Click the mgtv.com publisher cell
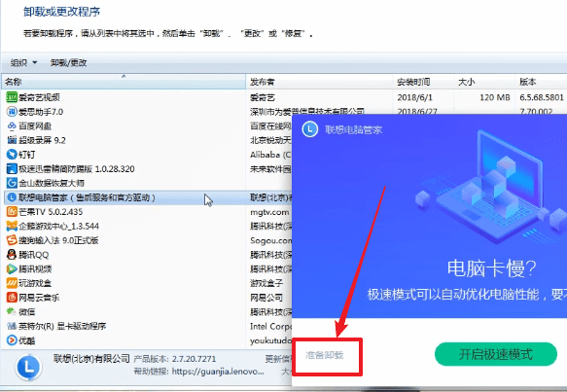This screenshot has height=392, width=567. point(269,212)
